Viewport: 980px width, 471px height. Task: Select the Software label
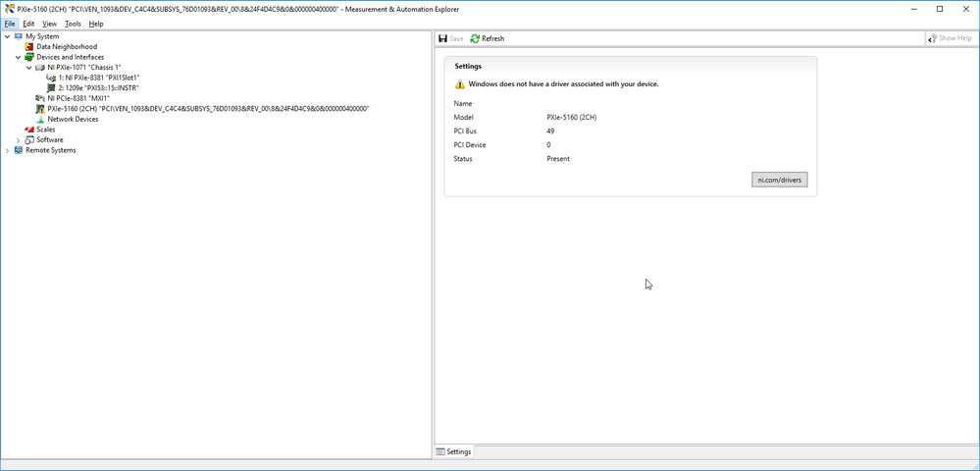50,139
